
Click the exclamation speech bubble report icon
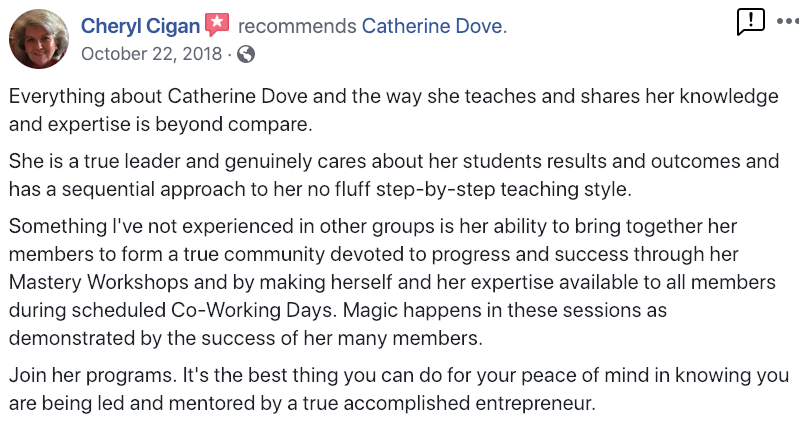pyautogui.click(x=750, y=20)
